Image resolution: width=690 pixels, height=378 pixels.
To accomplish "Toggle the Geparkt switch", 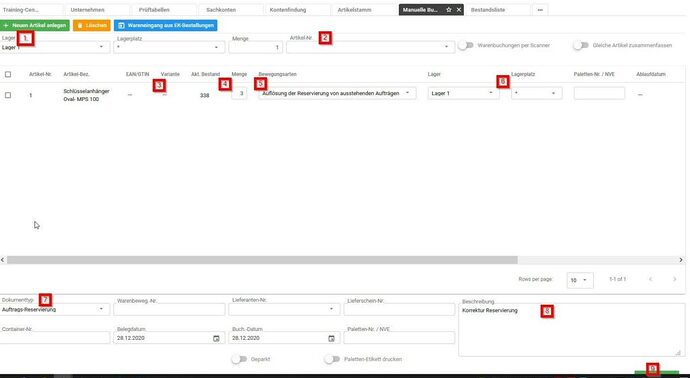I will click(239, 359).
